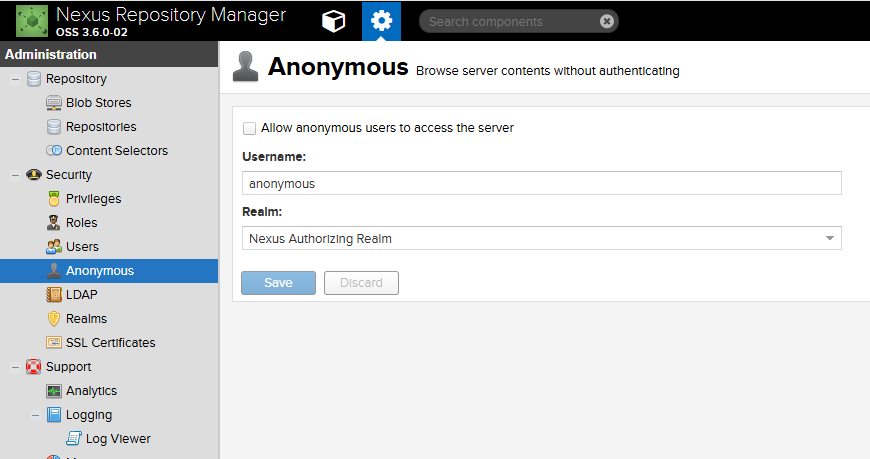This screenshot has height=459, width=870.
Task: Click the Logging book icon
Action: click(x=54, y=415)
